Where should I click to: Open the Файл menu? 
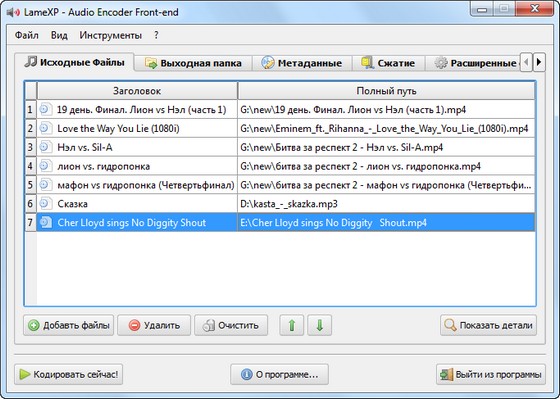click(x=26, y=35)
